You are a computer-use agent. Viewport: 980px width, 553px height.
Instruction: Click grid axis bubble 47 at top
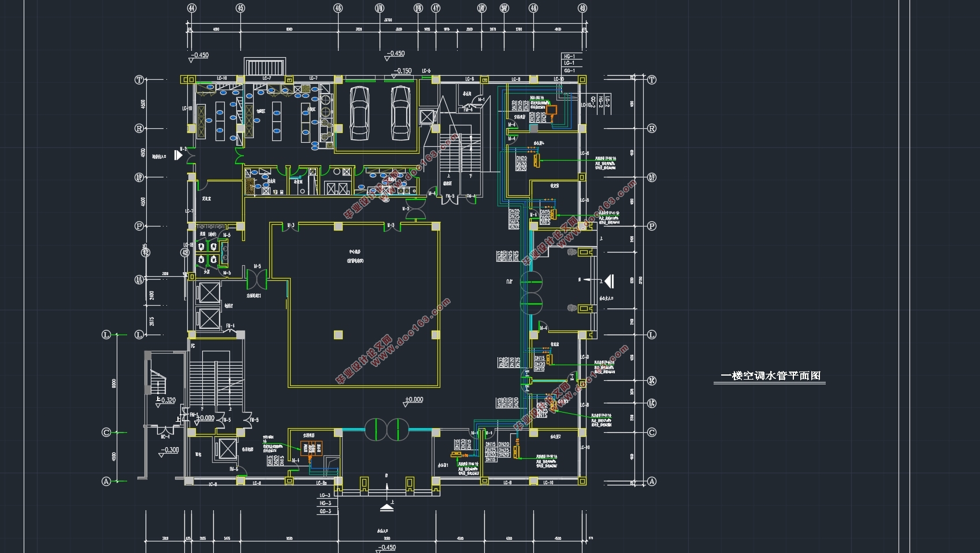click(436, 8)
